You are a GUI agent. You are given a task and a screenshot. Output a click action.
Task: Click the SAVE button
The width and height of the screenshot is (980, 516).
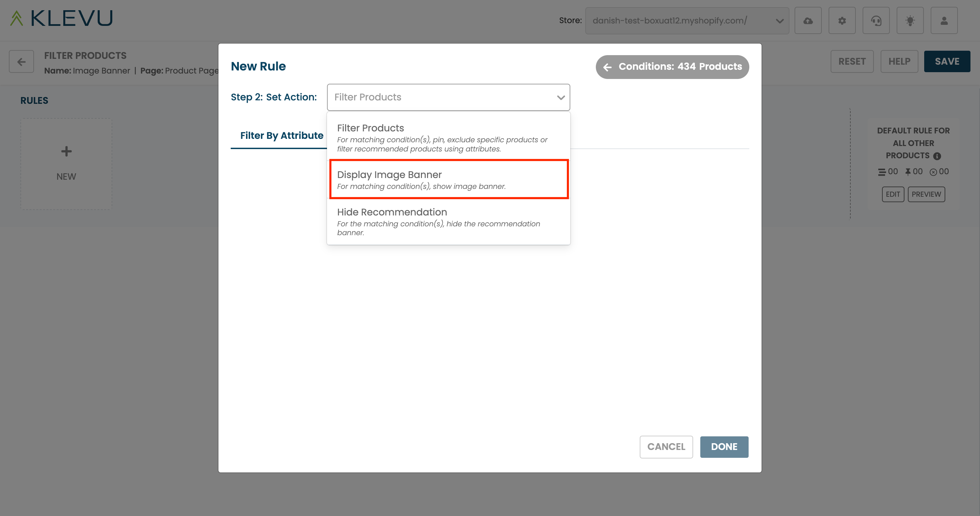(947, 62)
